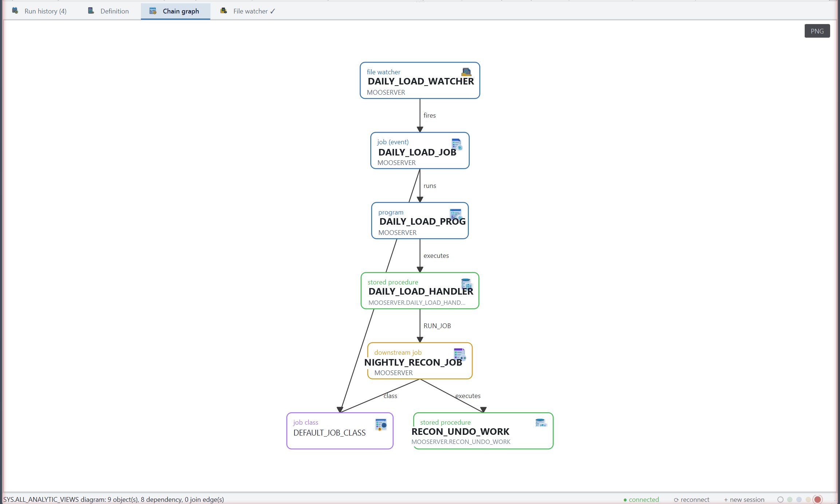Select the DAILY_LOAD_WATCHER node title
This screenshot has width=840, height=504.
pos(421,81)
